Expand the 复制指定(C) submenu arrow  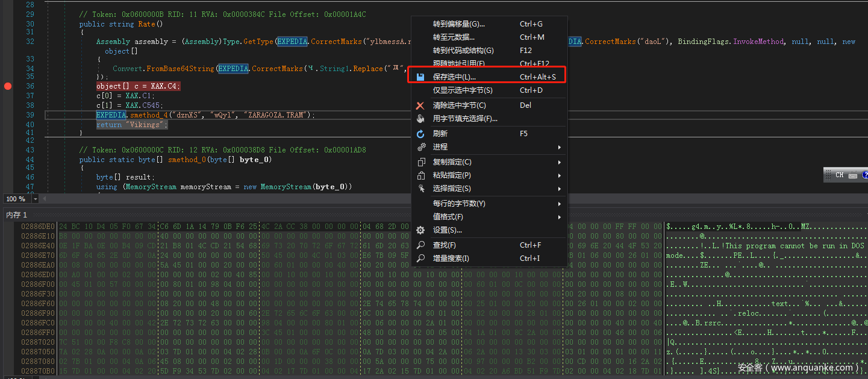[560, 162]
